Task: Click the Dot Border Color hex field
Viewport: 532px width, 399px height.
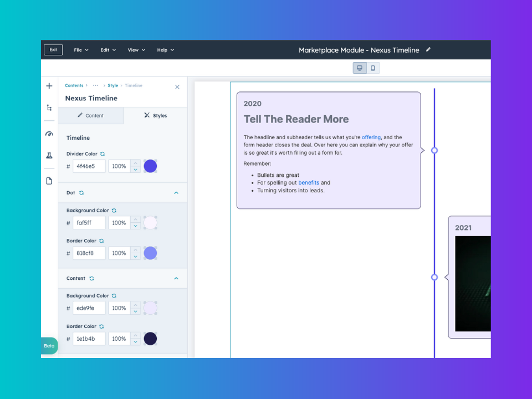Action: click(x=89, y=253)
